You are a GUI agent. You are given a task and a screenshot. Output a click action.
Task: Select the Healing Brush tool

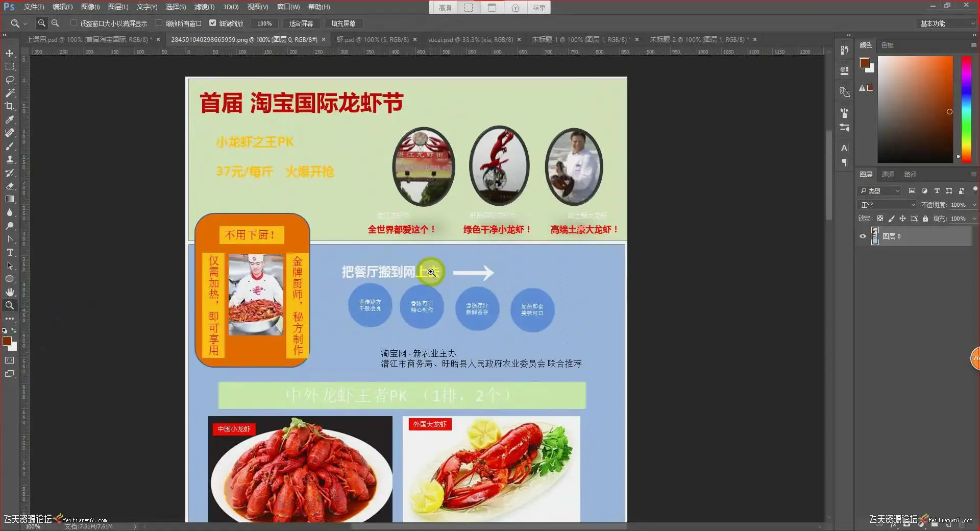coord(10,133)
